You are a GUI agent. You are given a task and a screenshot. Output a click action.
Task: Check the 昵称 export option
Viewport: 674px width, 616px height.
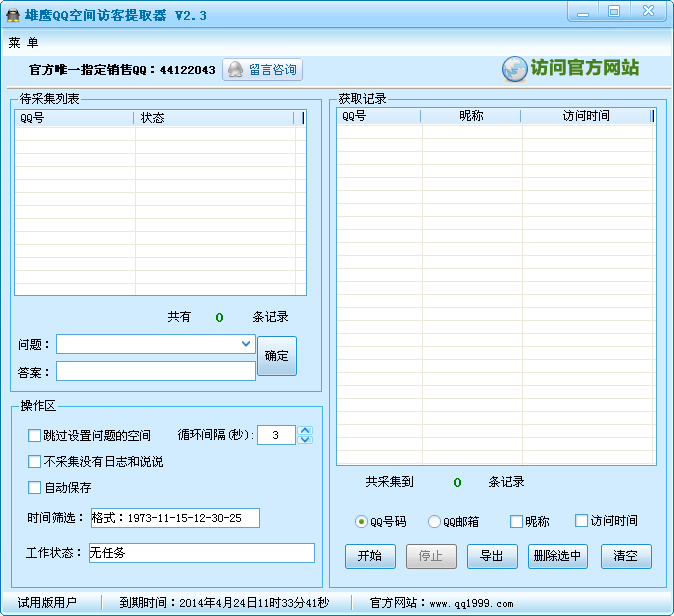(x=516, y=521)
